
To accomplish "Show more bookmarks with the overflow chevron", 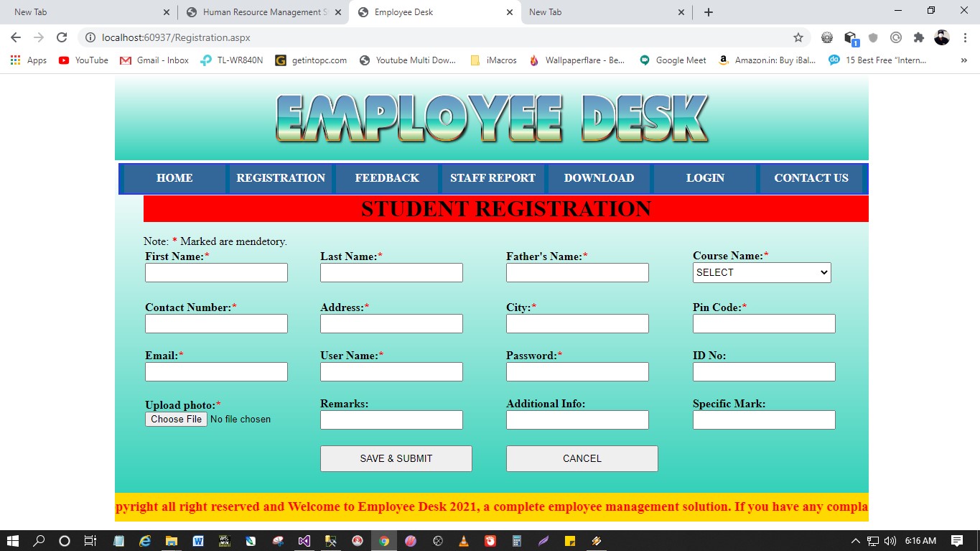I will point(963,60).
